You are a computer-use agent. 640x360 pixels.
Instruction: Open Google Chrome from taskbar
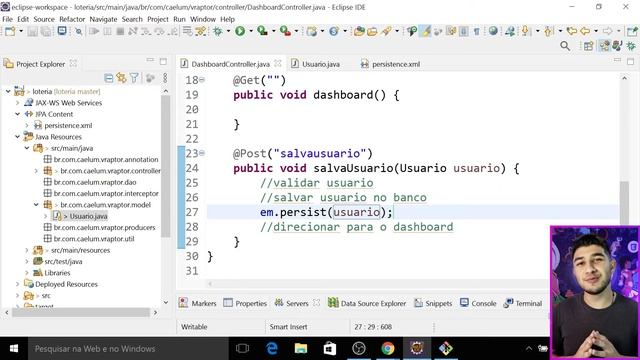pos(388,349)
